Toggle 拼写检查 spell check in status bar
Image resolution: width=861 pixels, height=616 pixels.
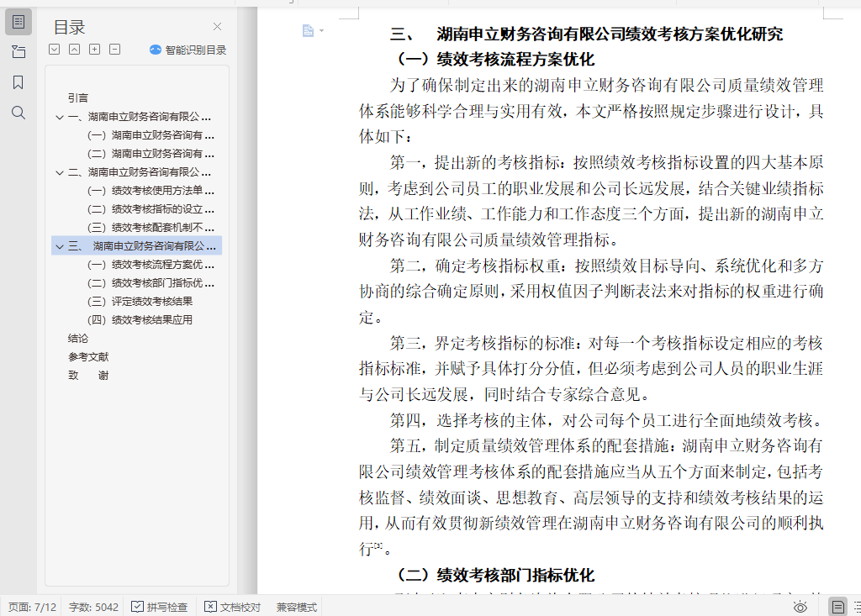(x=160, y=608)
